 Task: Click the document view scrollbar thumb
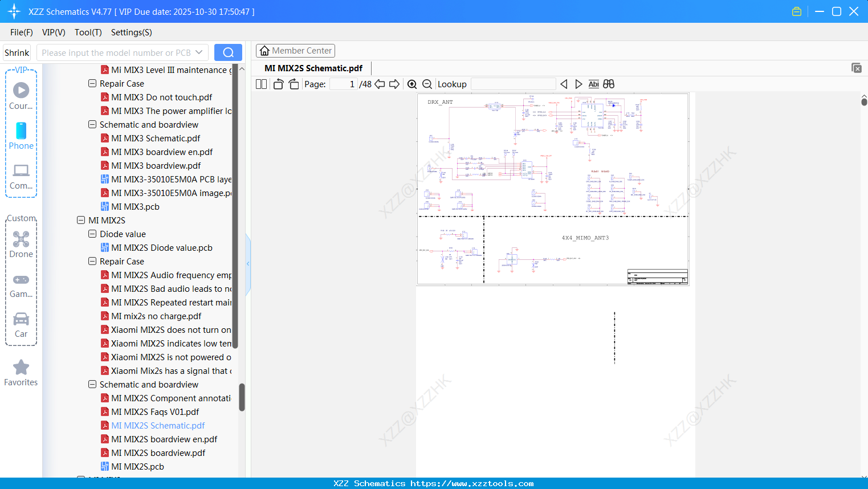[864, 102]
